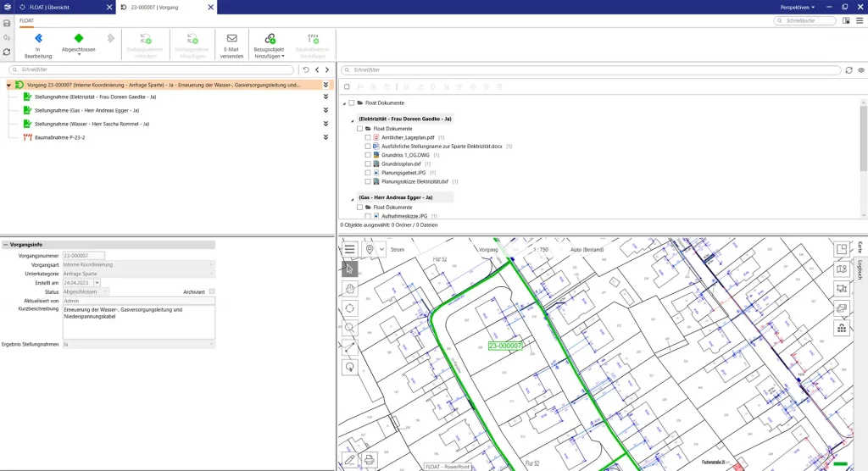
Task: Check the Amtlicher_Lageplan.pdf checkbox
Action: point(368,137)
